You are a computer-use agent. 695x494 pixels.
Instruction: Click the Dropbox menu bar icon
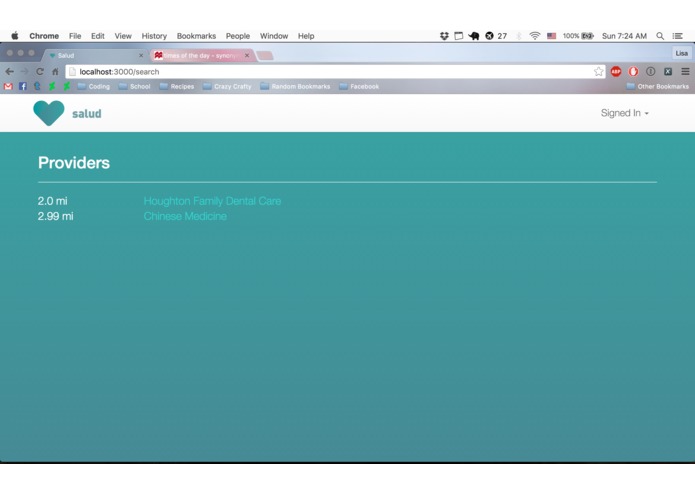(444, 36)
